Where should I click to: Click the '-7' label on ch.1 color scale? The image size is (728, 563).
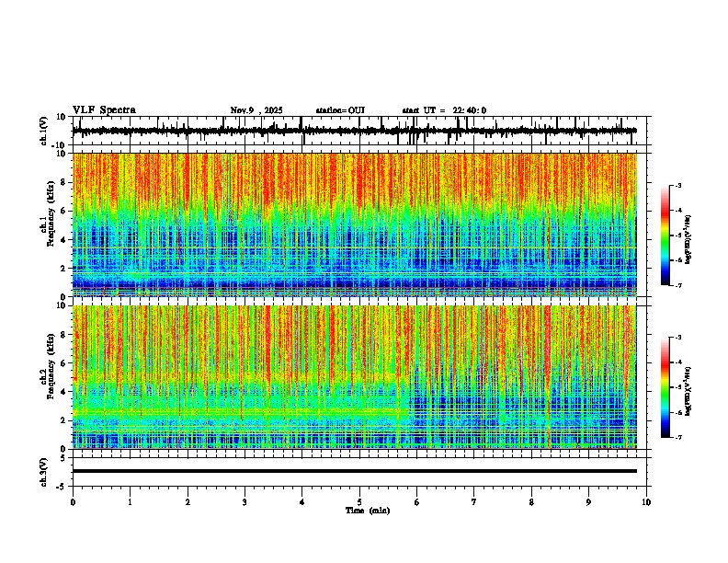click(x=678, y=285)
